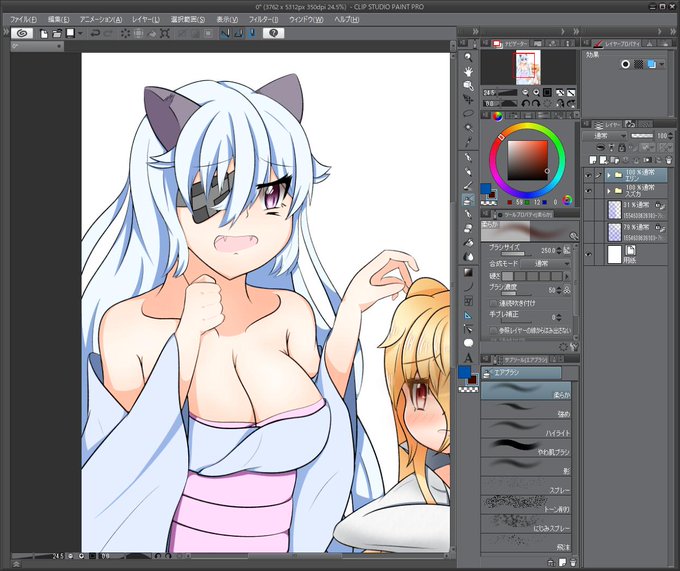Open the フィルター(I) menu
This screenshot has width=680, height=571.
click(x=264, y=20)
